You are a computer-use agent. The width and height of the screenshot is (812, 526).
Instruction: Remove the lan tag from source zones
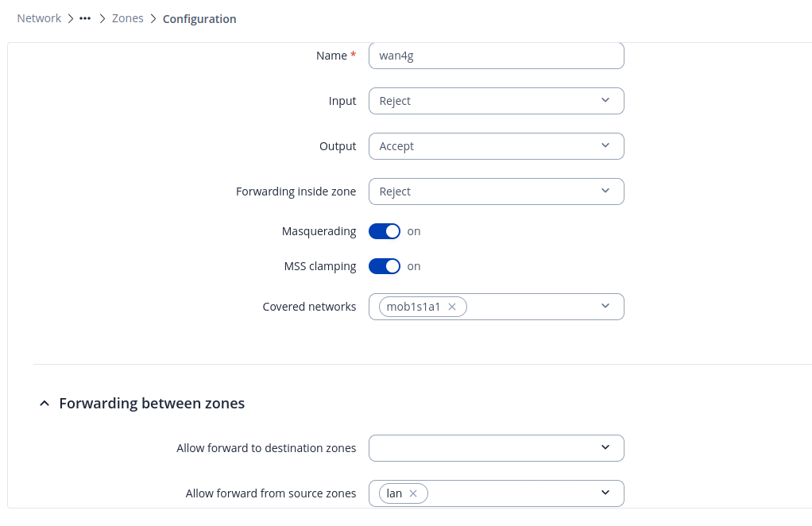tap(413, 493)
